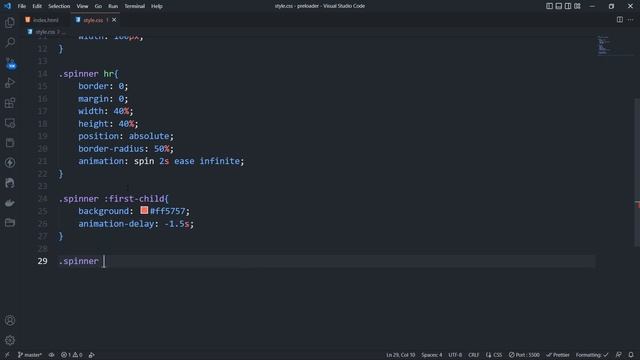Screen dimensions: 640x360
Task: Toggle secondary side bar layout icon
Action: 568,6
